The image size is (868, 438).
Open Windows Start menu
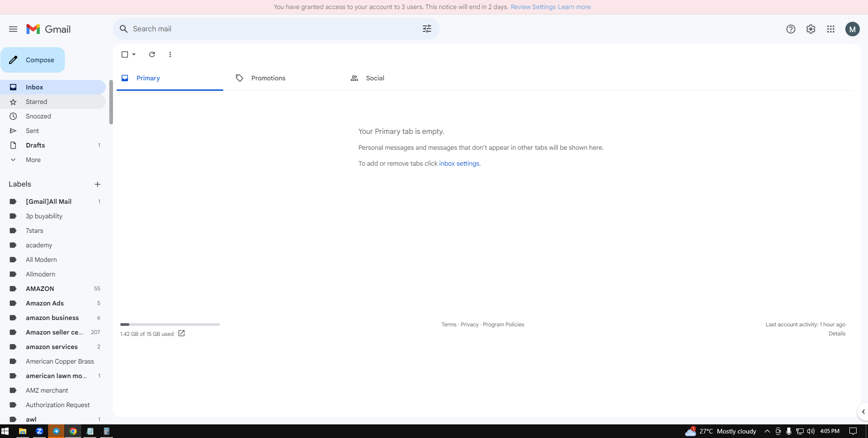coord(5,431)
